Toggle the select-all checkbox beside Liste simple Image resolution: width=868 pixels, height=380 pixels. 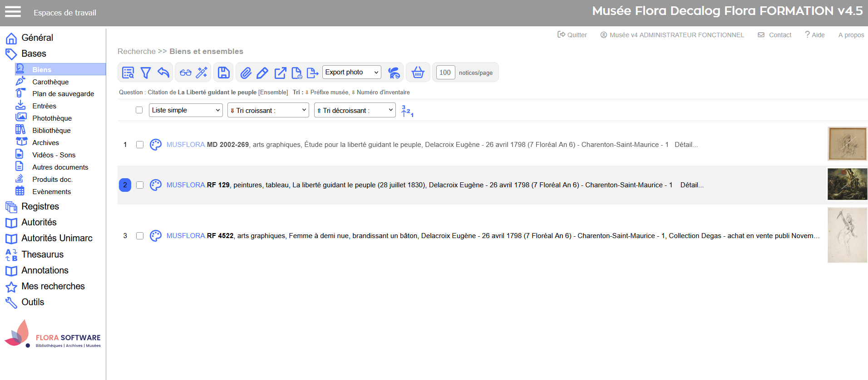139,110
